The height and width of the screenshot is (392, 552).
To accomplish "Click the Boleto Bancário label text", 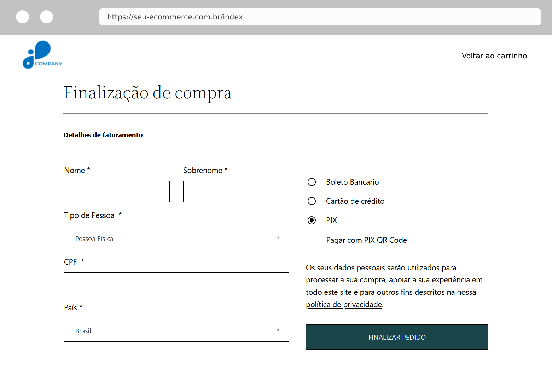I will (352, 182).
